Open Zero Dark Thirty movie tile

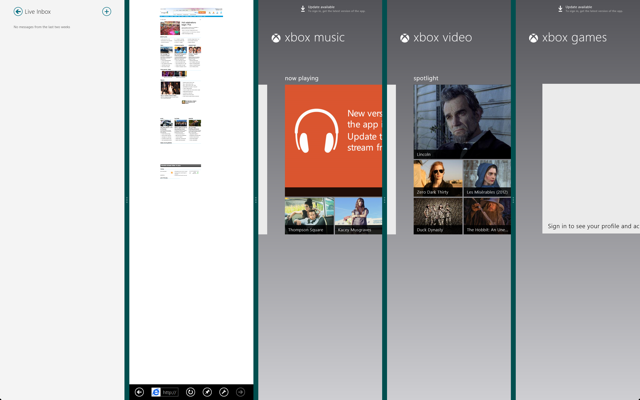438,178
